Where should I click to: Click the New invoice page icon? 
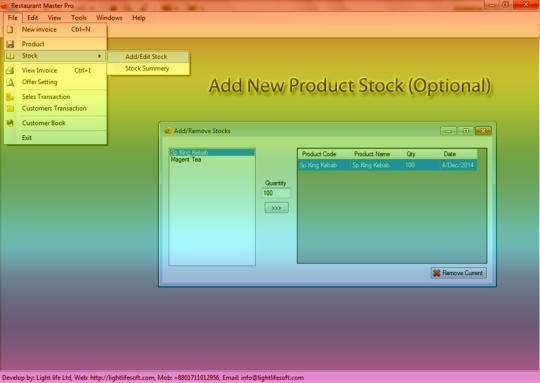click(10, 30)
